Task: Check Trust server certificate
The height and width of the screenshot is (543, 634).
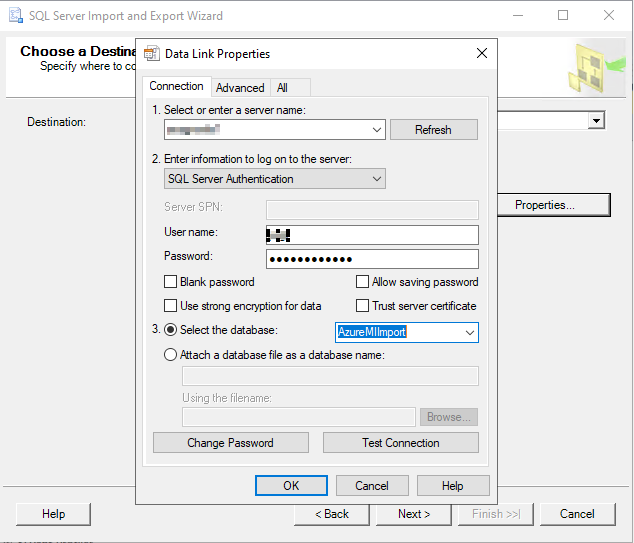Action: pyautogui.click(x=362, y=305)
